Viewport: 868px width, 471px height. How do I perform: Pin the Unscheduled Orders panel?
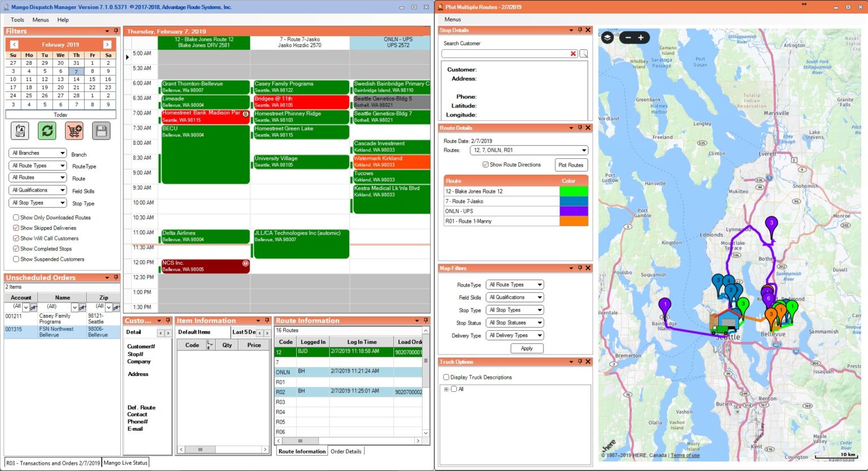click(116, 278)
